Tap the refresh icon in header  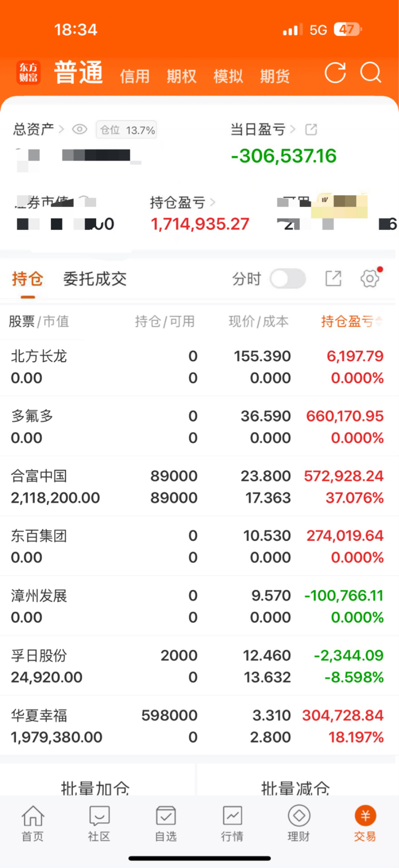(x=335, y=73)
